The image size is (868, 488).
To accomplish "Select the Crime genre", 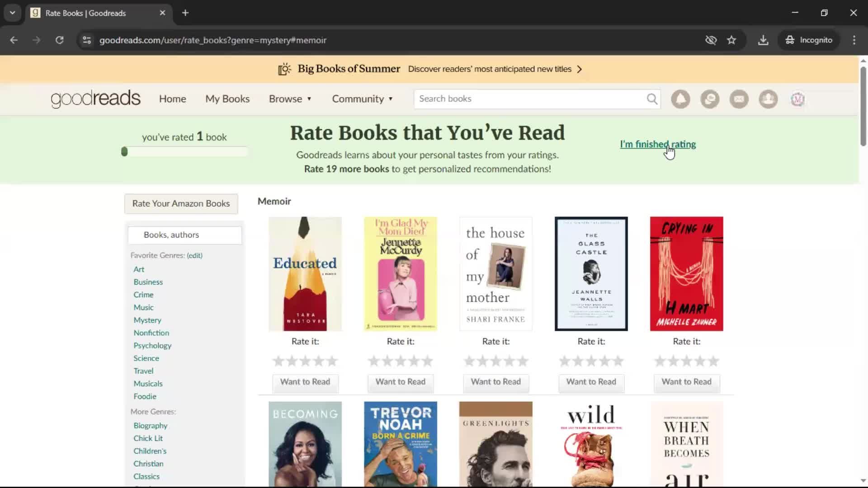I will [x=143, y=295].
